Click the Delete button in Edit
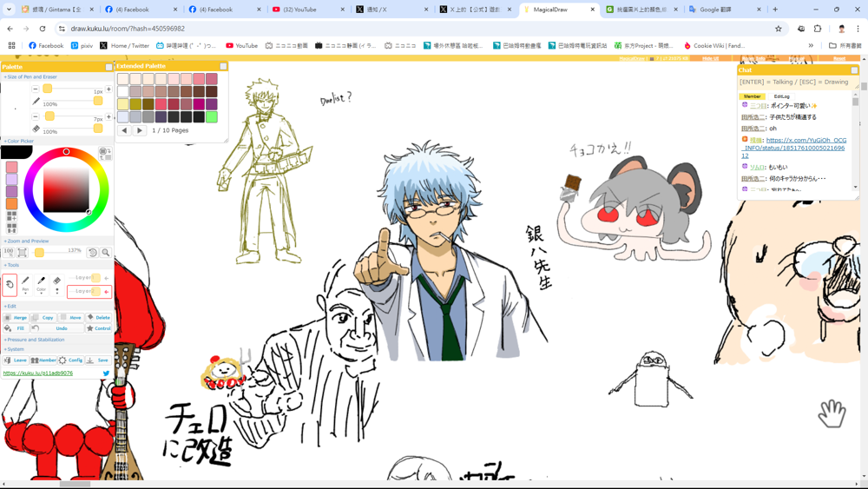868x489 pixels. [x=99, y=317]
